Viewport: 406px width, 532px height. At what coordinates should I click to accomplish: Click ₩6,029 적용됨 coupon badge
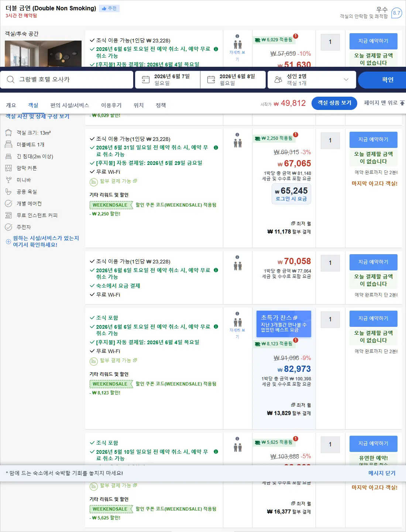[x=274, y=40]
